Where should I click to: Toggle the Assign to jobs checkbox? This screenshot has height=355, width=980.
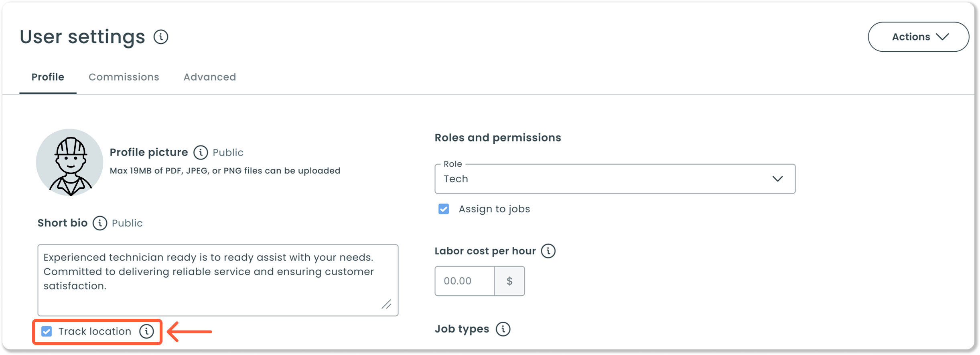click(444, 209)
